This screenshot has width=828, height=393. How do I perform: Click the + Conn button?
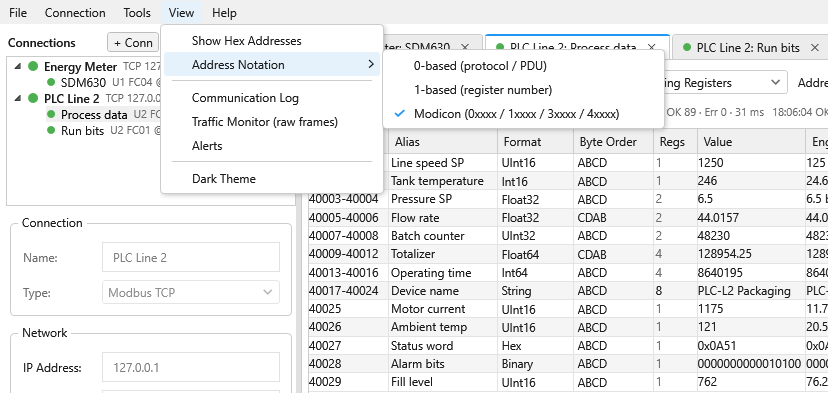133,43
